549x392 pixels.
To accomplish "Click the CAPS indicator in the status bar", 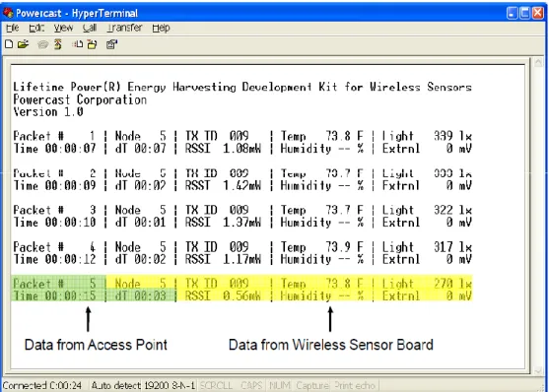I will [251, 385].
